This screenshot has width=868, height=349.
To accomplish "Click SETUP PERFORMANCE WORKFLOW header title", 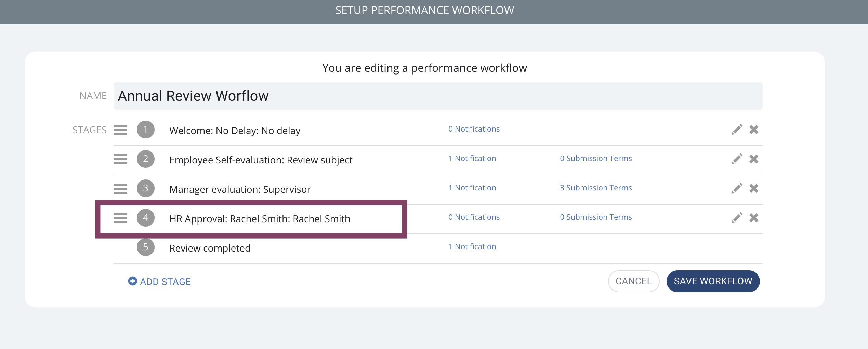I will [425, 10].
